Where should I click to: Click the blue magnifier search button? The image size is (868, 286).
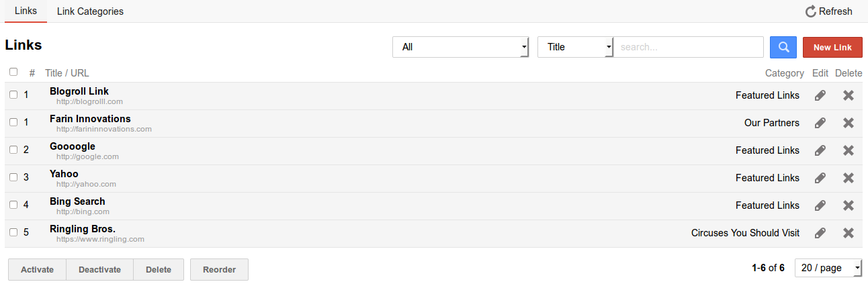tap(783, 47)
